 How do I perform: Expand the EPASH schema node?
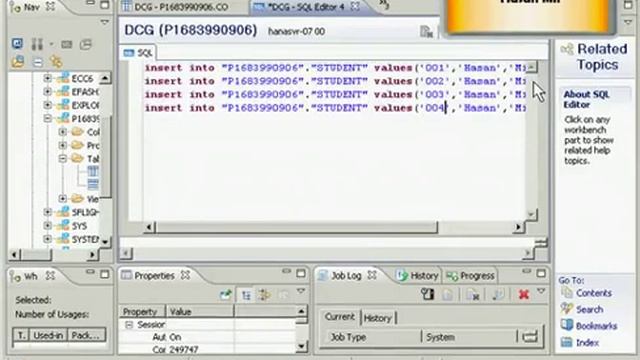pos(47,91)
